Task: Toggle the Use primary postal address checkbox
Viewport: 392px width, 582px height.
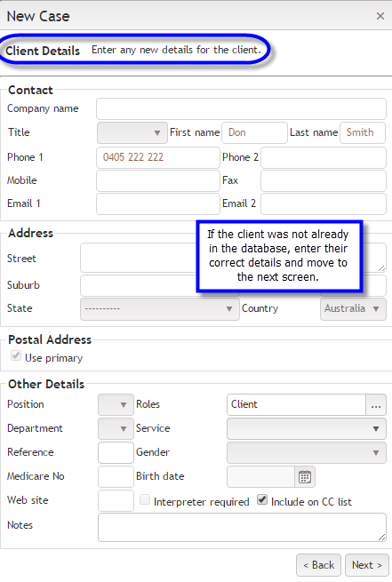Action: (16, 355)
